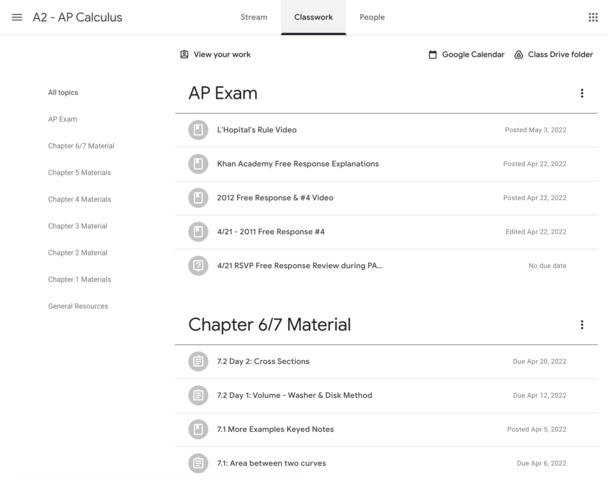The height and width of the screenshot is (480, 608).
Task: Open Chapter 6/7 Material options menu
Action: click(x=582, y=325)
